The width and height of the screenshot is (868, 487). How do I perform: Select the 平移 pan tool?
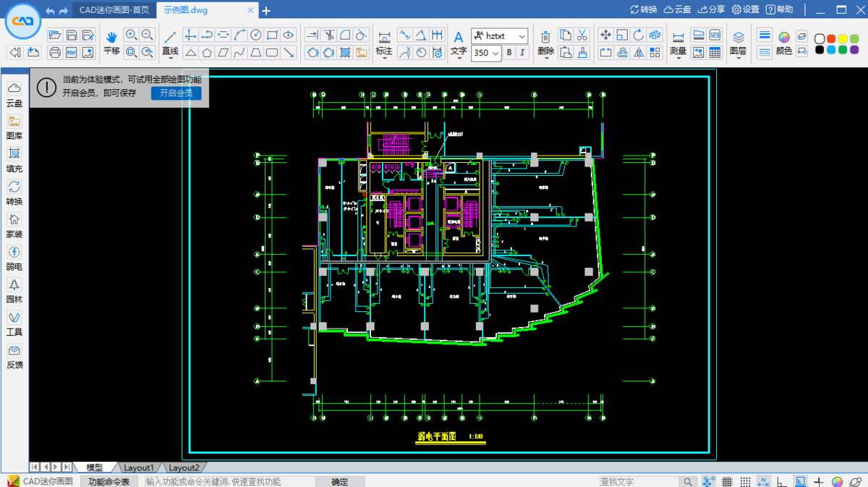(112, 43)
